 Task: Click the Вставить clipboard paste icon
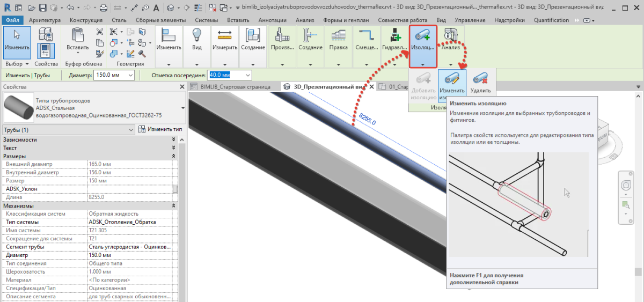78,35
